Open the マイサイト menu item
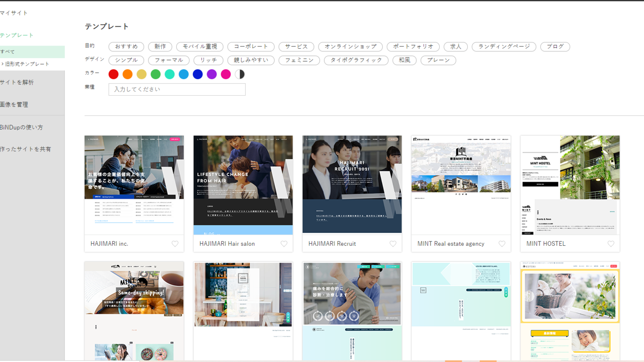Screen dimensions: 644x362 coord(14,13)
